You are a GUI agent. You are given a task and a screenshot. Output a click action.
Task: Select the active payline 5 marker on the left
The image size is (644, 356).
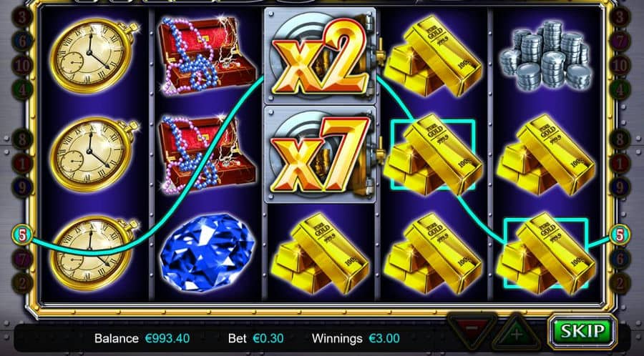pos(23,235)
